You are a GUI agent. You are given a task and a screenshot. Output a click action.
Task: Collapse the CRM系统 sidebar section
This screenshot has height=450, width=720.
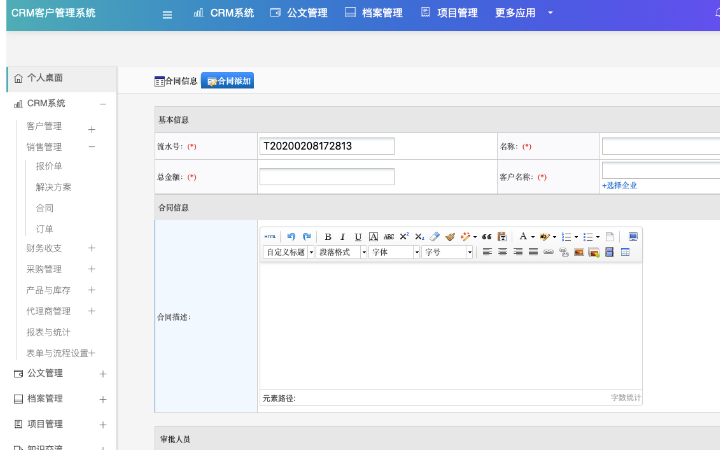pos(103,104)
